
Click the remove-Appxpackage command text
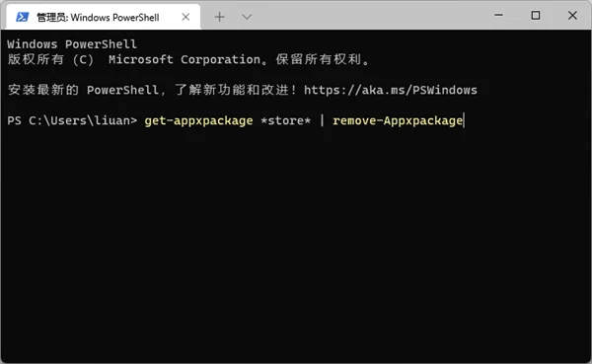coord(398,120)
